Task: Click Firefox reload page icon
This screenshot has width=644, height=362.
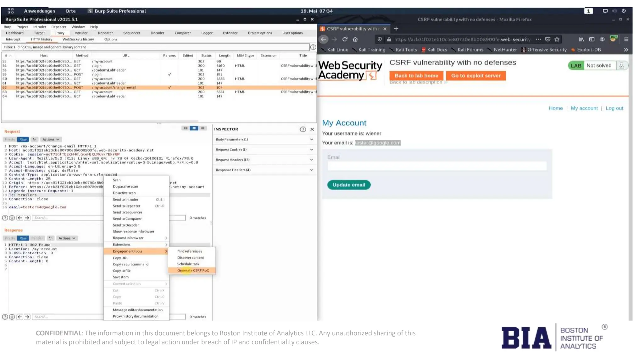Action: [x=345, y=39]
